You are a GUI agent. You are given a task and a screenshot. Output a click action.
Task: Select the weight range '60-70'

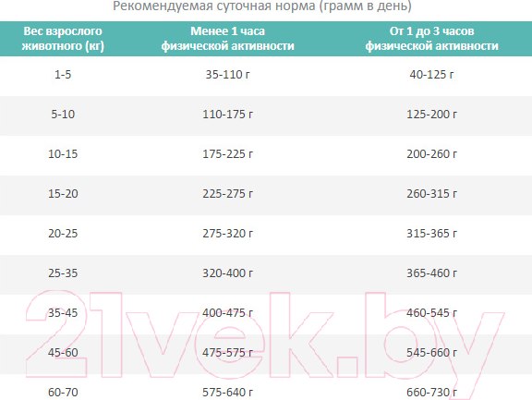tap(63, 392)
